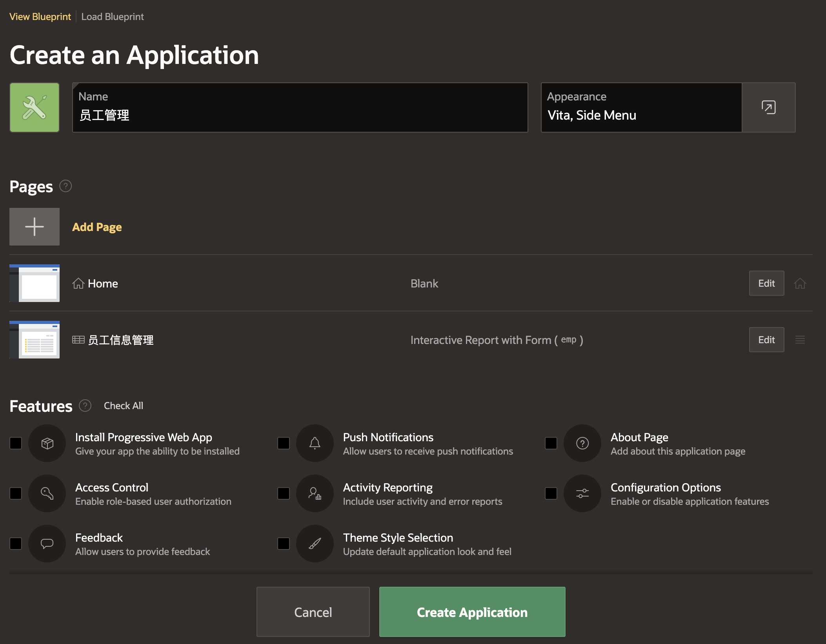Switch to Load Blueprint
This screenshot has width=826, height=644.
click(x=112, y=17)
